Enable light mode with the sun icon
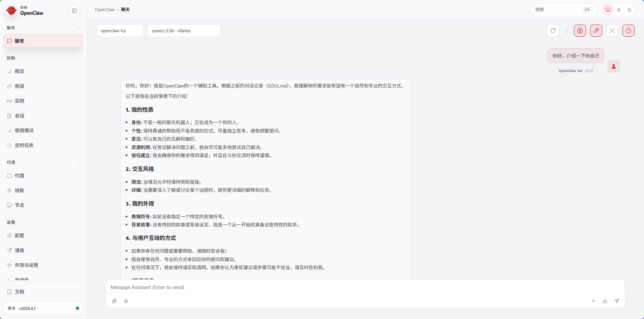The width and height of the screenshot is (644, 319). coord(619,10)
